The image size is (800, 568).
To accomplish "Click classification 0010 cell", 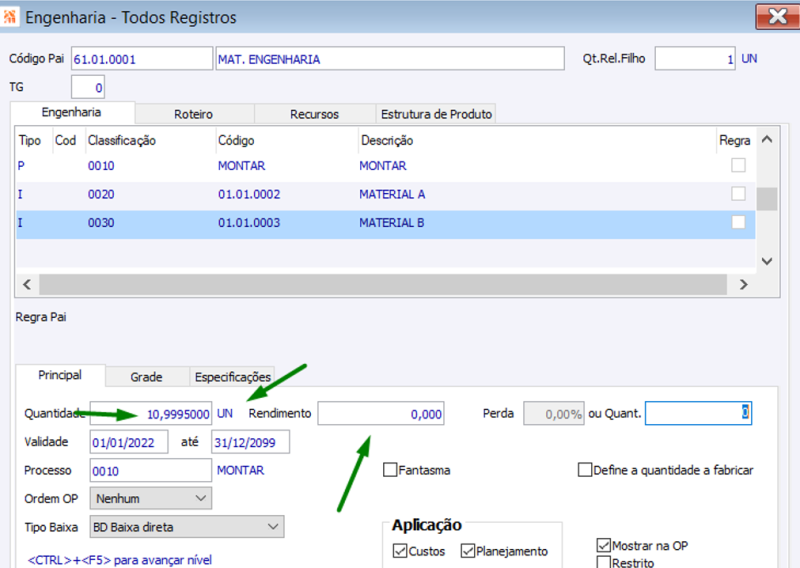I will click(101, 166).
